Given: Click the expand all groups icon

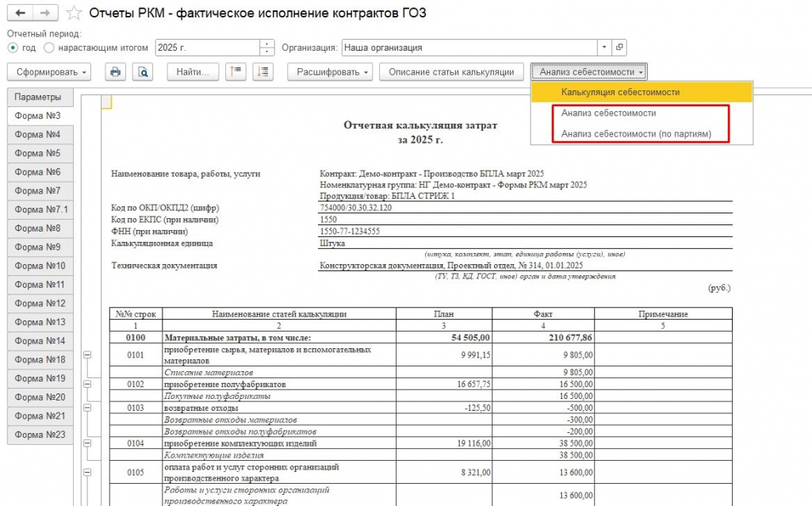Looking at the screenshot, I should (x=263, y=72).
